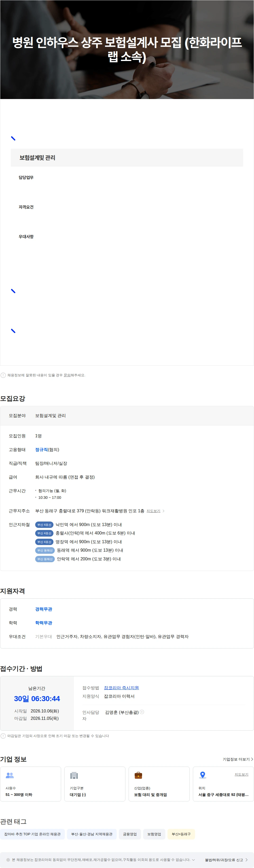Open 기업정보 더보기
Image resolution: width=254 pixels, height=868 pixels.
(238, 759)
